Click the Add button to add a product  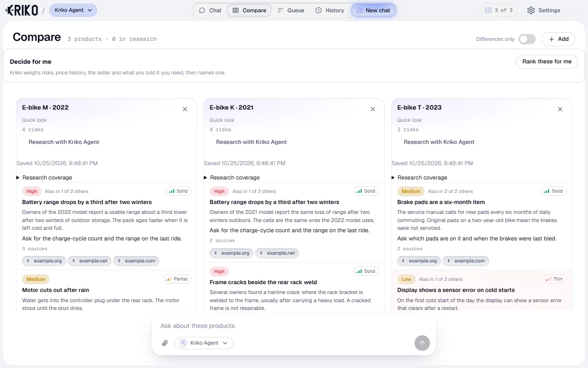pos(558,39)
